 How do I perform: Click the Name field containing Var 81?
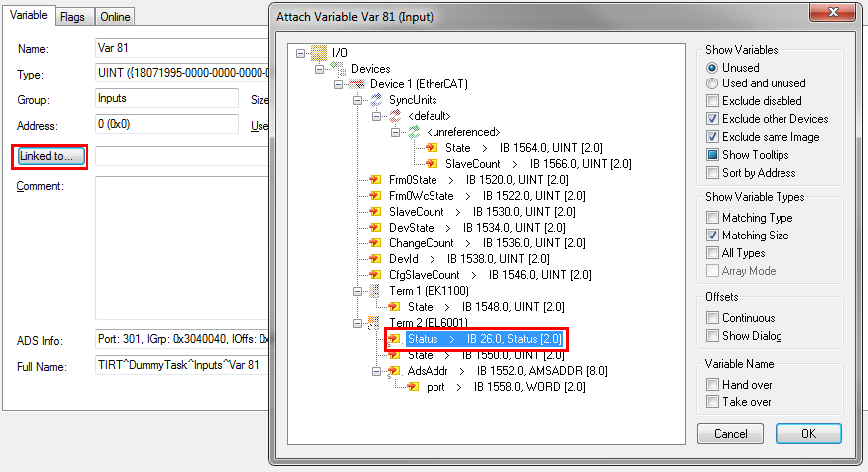click(x=182, y=48)
